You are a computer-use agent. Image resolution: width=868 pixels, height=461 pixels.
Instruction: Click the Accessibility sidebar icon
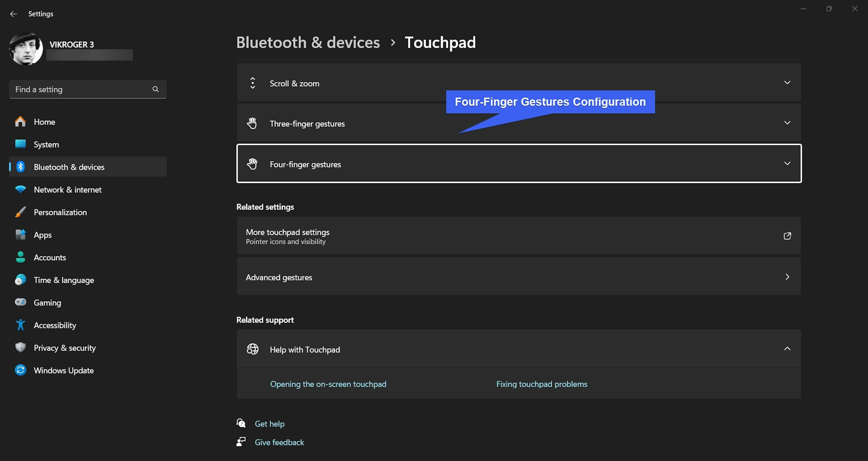tap(21, 325)
